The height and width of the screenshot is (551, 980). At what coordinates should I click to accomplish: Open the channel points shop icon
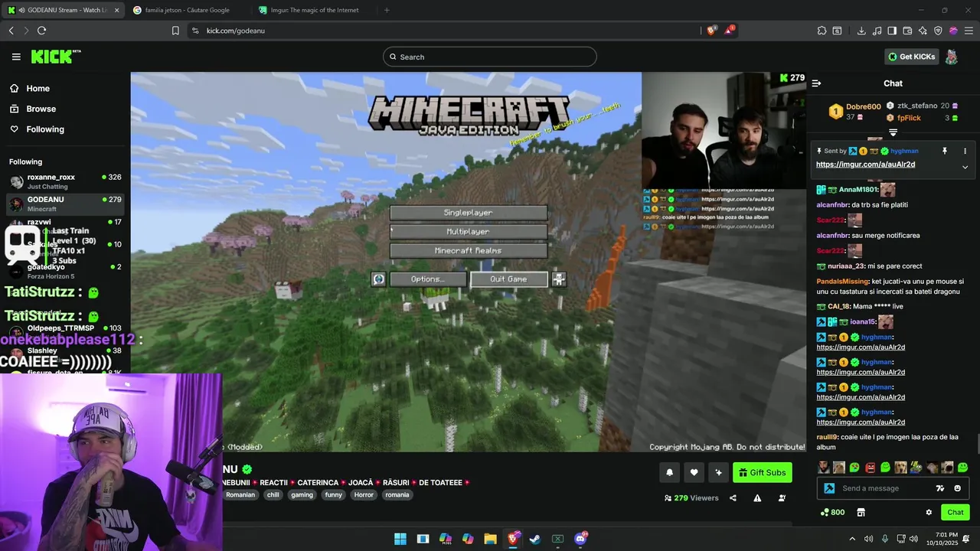861,513
